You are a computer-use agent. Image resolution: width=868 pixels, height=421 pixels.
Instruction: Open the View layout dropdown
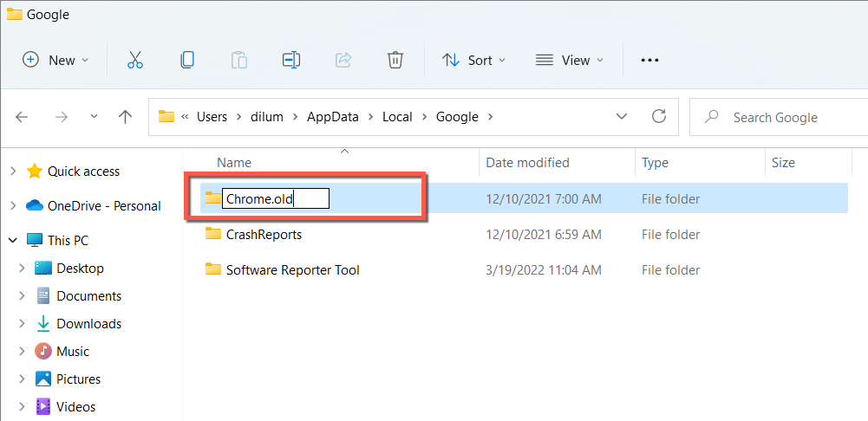(569, 60)
